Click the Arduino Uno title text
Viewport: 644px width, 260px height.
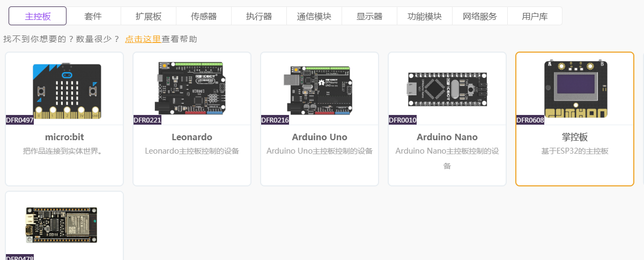(320, 137)
